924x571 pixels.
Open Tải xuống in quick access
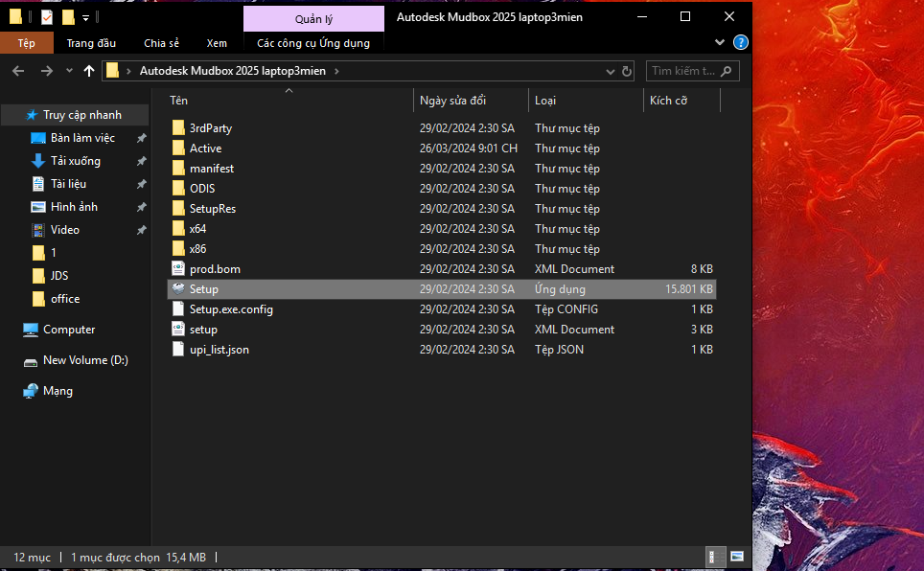pyautogui.click(x=75, y=161)
